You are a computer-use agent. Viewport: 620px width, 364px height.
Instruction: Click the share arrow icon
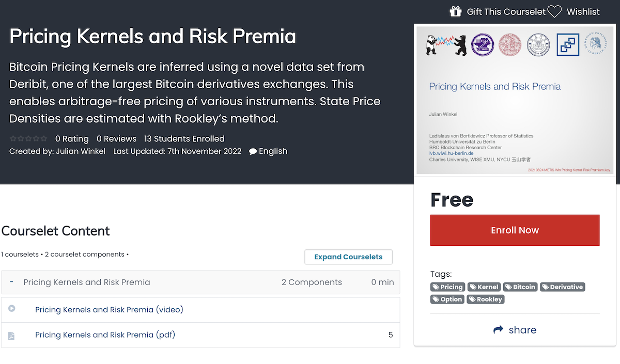498,330
